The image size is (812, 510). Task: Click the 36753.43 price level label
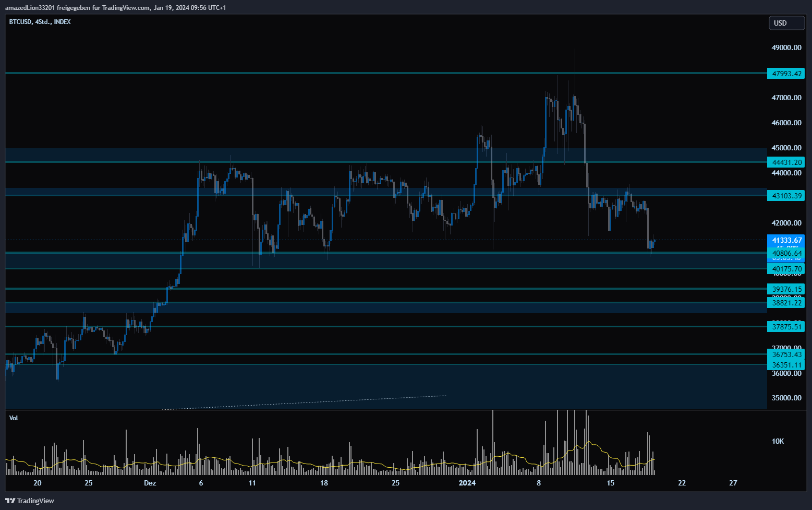click(x=786, y=354)
